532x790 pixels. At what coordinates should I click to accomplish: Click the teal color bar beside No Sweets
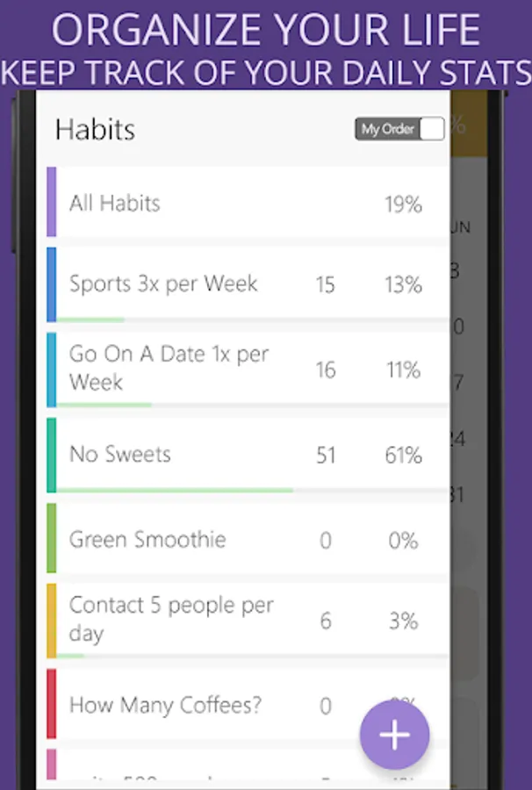pyautogui.click(x=52, y=455)
